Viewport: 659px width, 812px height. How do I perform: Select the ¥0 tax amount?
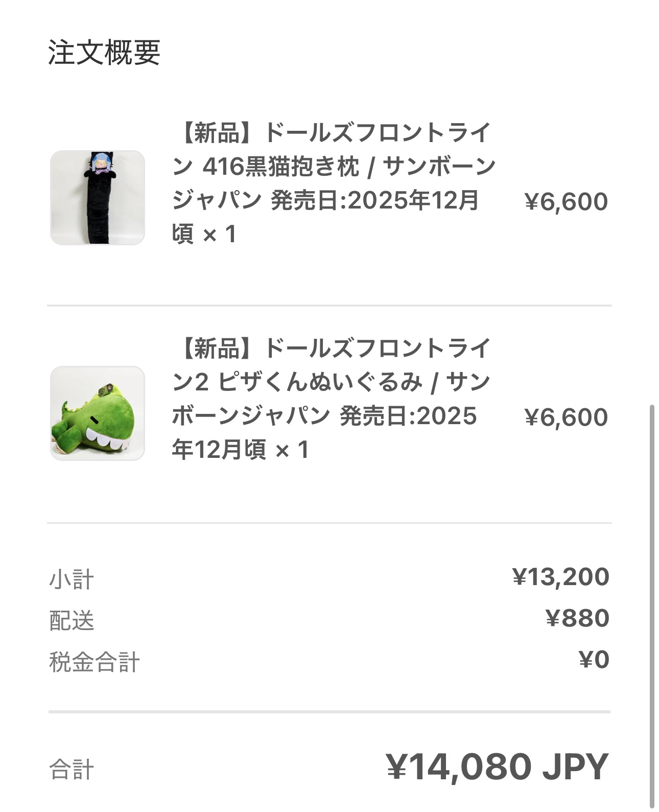[x=594, y=660]
